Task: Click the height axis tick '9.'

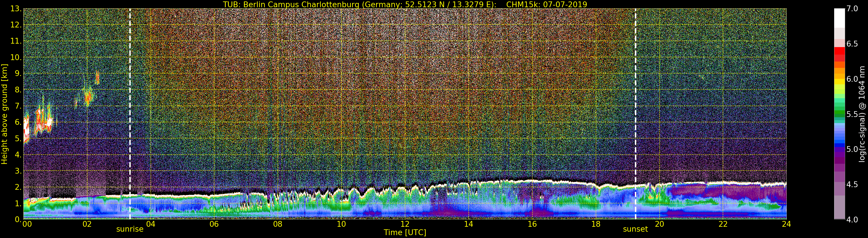Action: (19, 73)
